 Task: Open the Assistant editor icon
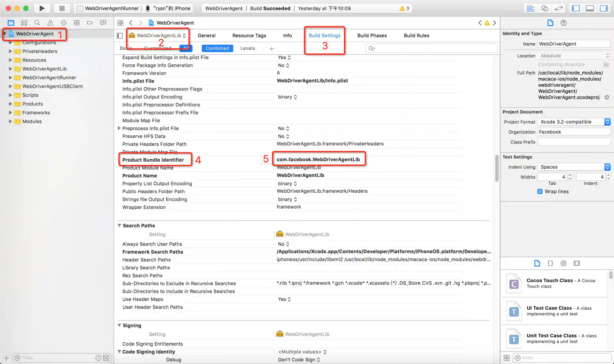coord(544,8)
